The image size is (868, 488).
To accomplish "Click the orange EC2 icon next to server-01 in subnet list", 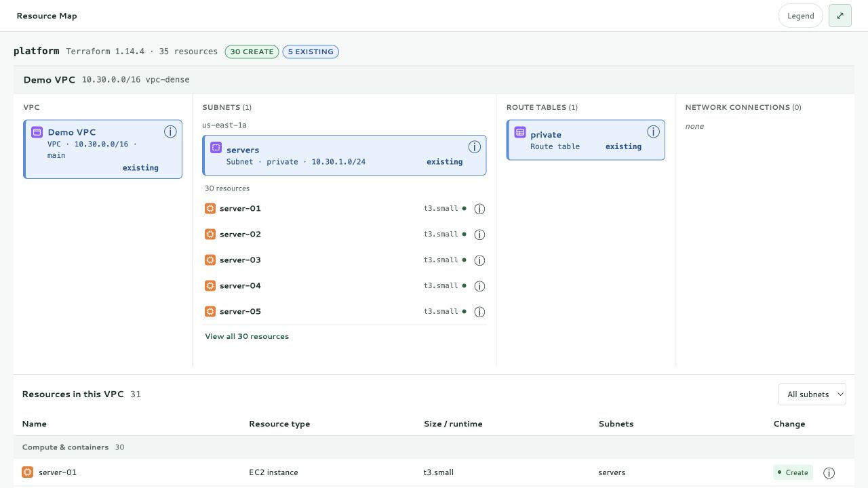I will tap(210, 209).
